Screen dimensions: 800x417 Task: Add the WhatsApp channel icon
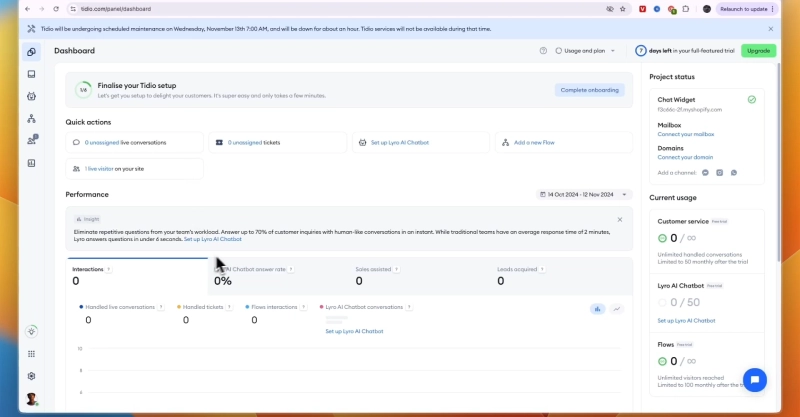coord(734,173)
